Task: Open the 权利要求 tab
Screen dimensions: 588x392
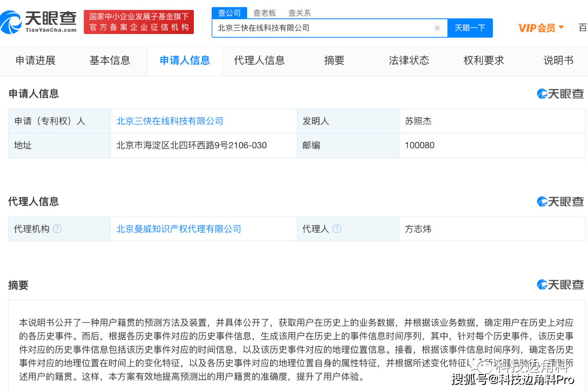Action: 483,60
